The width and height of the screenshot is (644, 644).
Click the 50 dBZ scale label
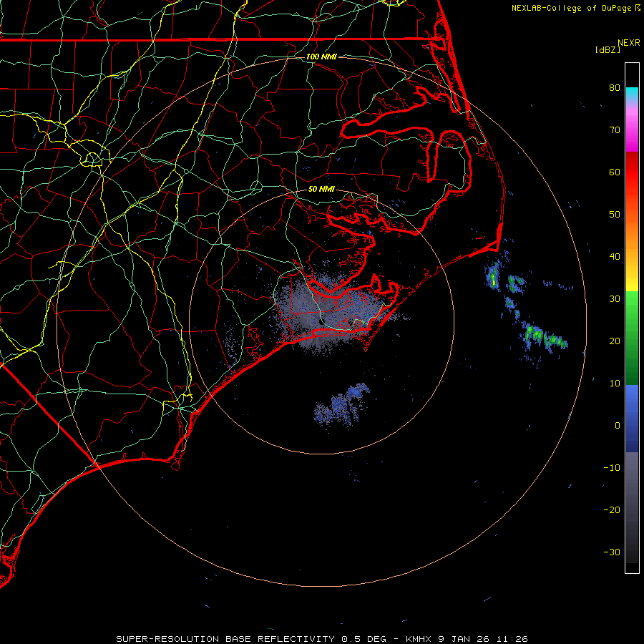pyautogui.click(x=615, y=215)
